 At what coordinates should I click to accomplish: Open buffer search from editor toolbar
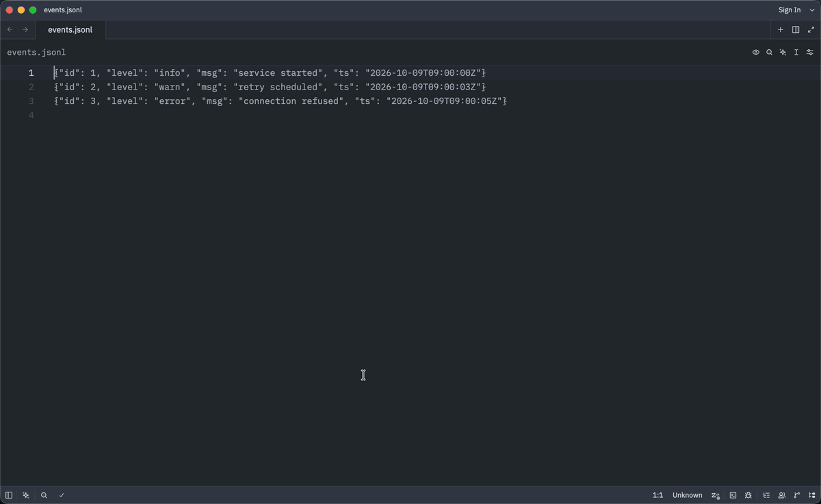click(x=770, y=52)
